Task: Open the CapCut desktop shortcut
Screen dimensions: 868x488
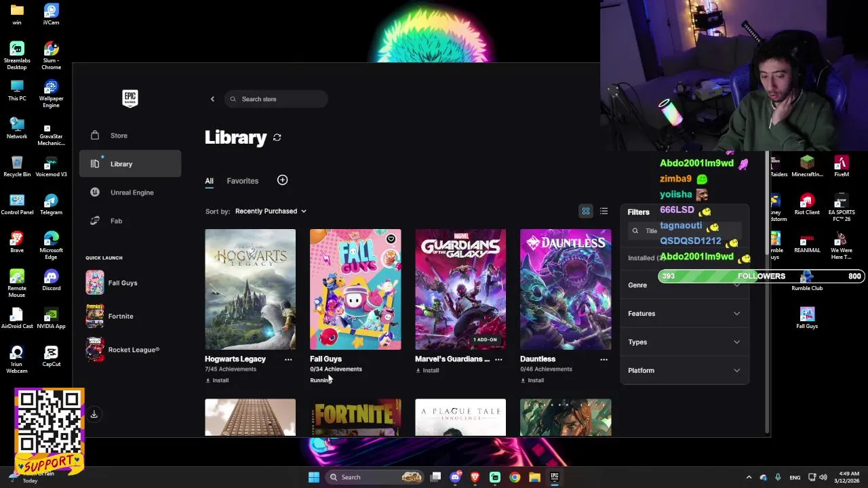Action: pyautogui.click(x=51, y=356)
